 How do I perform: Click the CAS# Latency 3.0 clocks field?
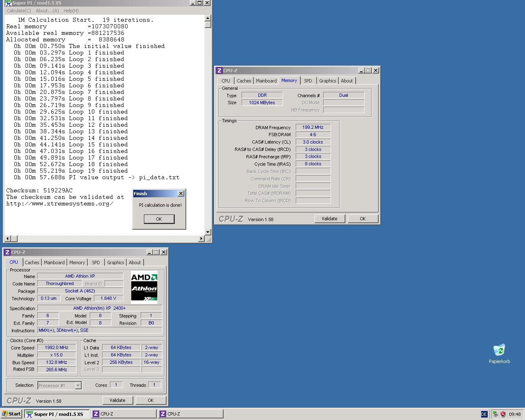coord(313,142)
